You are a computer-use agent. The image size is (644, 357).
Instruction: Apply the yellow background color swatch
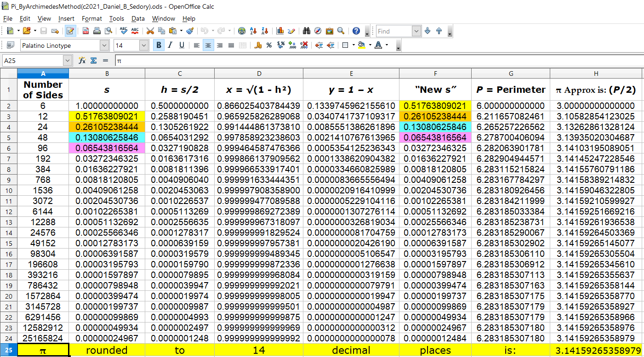pyautogui.click(x=361, y=45)
